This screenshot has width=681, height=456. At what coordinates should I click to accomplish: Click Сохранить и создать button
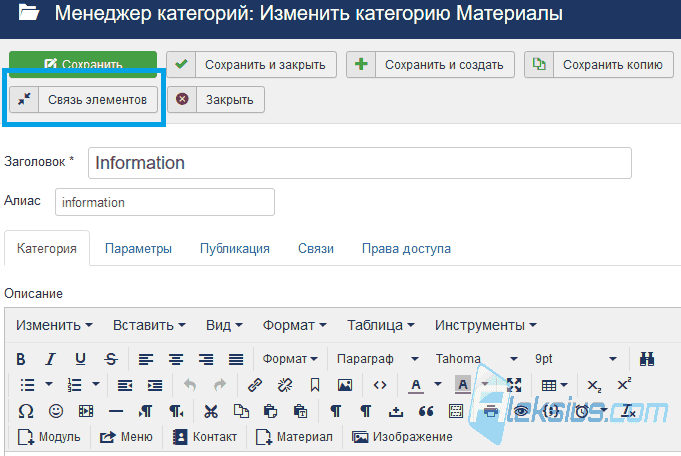click(x=430, y=65)
